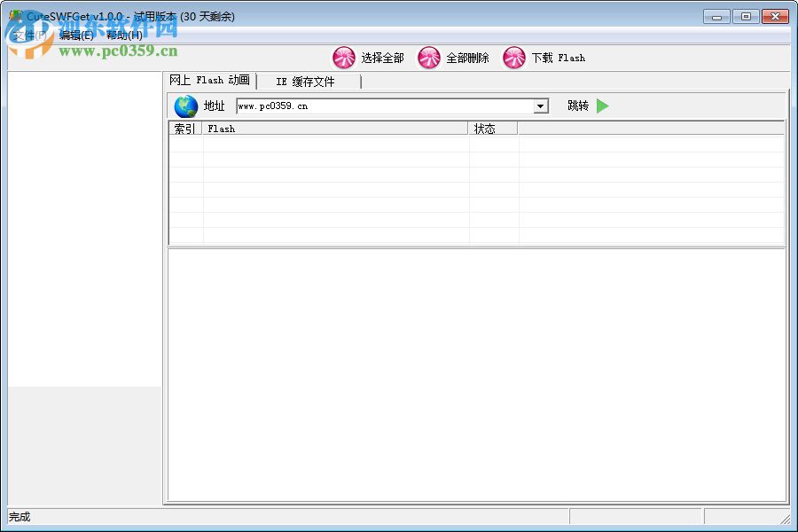Image resolution: width=798 pixels, height=532 pixels.
Task: Select the 网上 Flash 动画 tab
Action: point(208,80)
